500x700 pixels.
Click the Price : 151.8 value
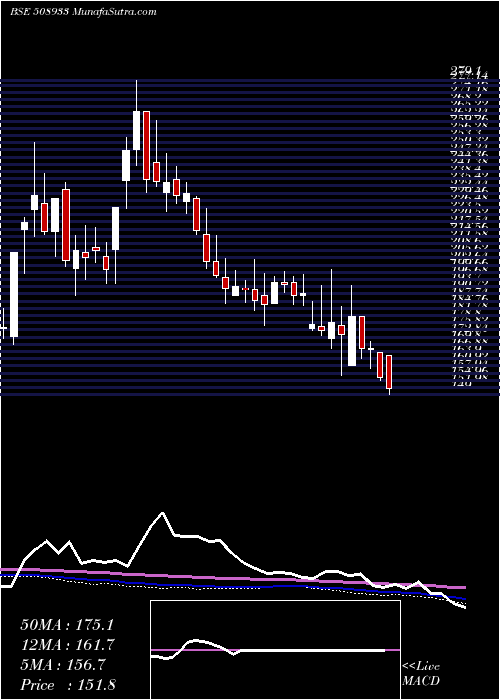(x=68, y=685)
